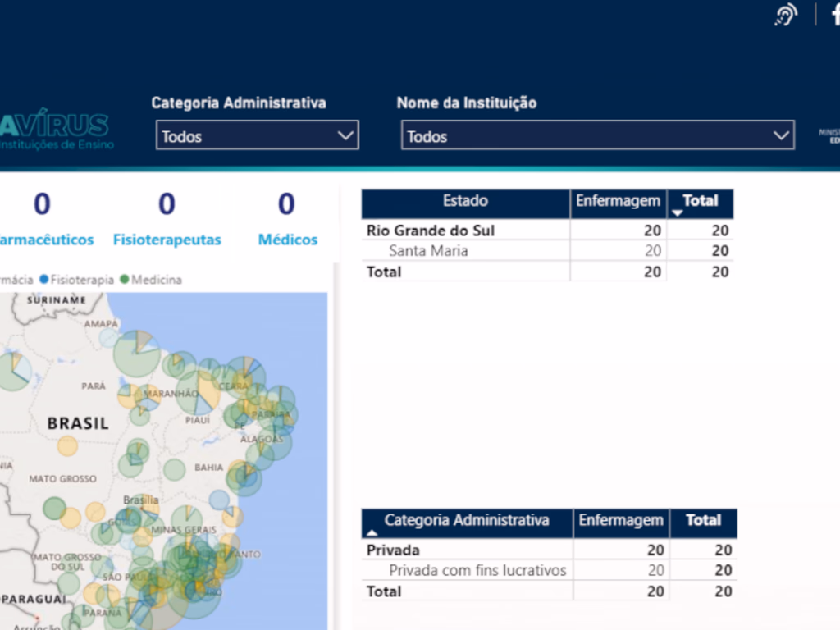
Task: Open the Nome da Instituição dropdown
Action: pos(596,135)
